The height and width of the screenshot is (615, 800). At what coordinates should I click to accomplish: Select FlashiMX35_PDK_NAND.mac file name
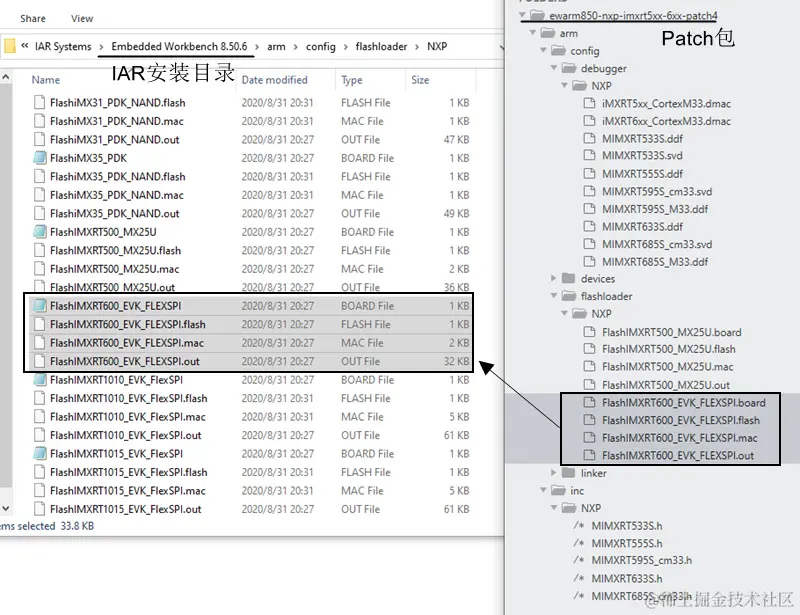click(x=116, y=195)
